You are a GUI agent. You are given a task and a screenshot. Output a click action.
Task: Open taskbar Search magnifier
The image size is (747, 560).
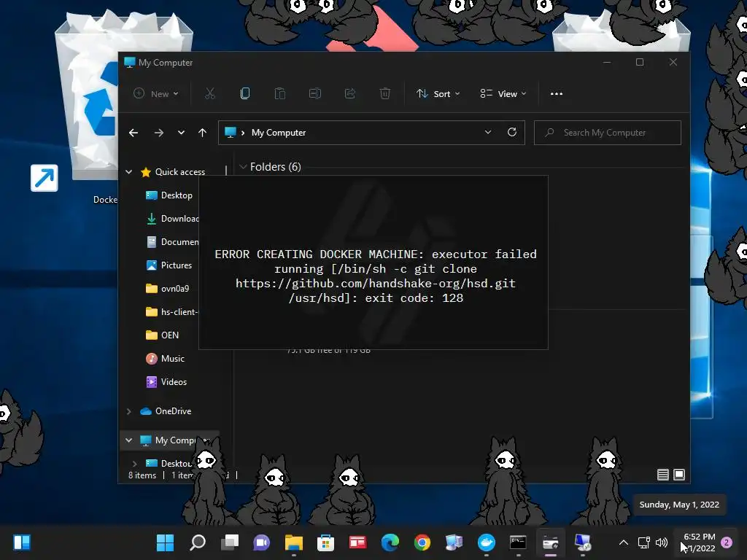(x=197, y=542)
